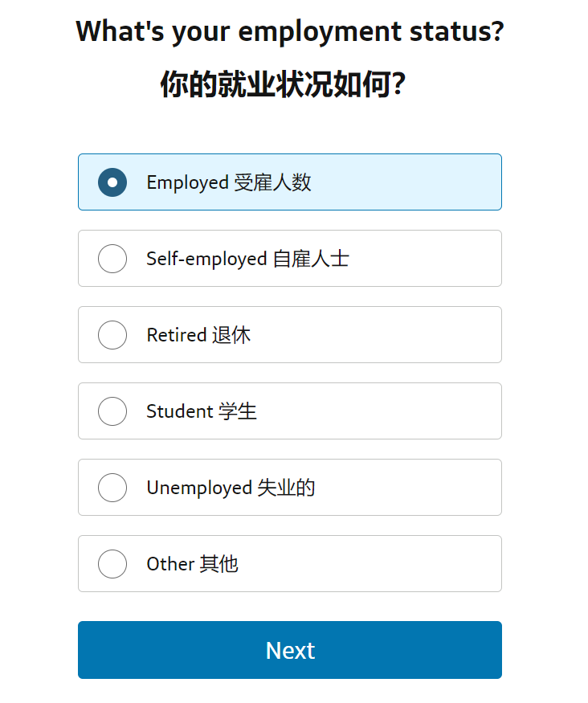Screen dimensions: 588x703
Task: Click the Chinese characters 学生
Action: point(238,411)
